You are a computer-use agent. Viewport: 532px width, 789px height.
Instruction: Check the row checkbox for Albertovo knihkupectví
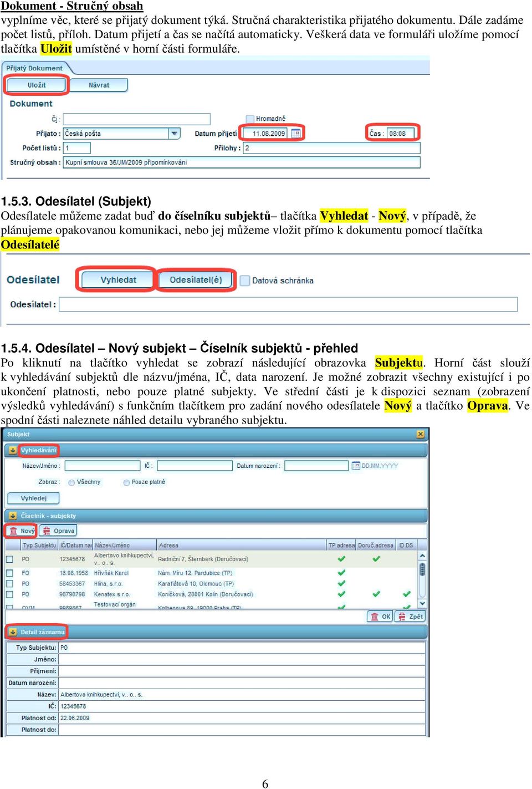9,559
